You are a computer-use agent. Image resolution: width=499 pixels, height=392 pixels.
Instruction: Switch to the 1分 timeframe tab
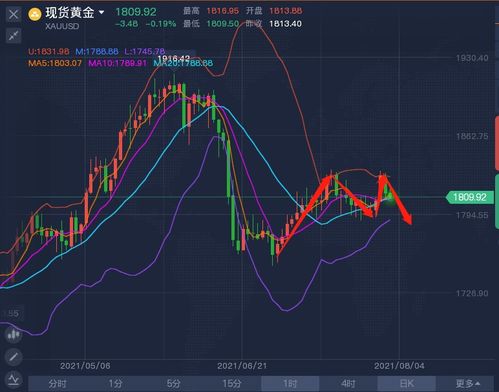(116, 384)
